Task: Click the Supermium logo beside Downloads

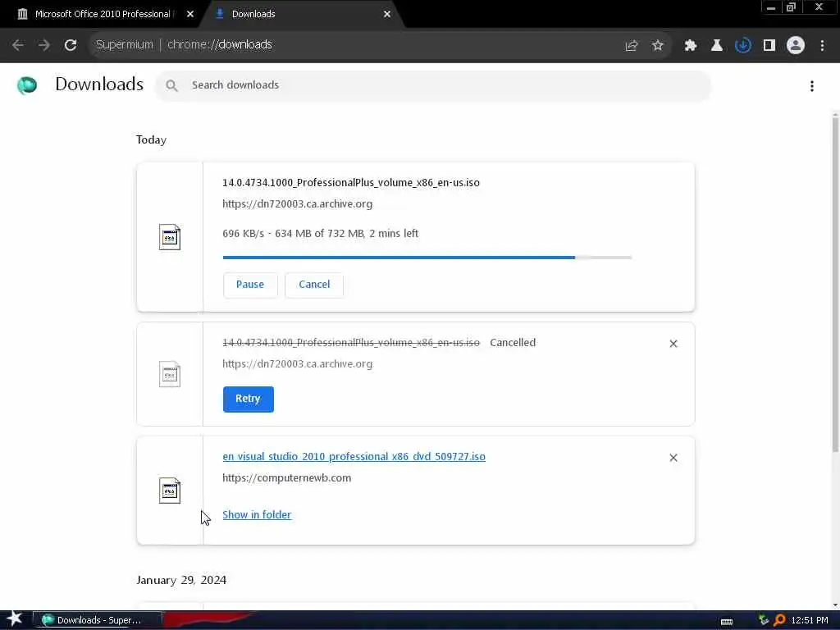Action: [27, 85]
